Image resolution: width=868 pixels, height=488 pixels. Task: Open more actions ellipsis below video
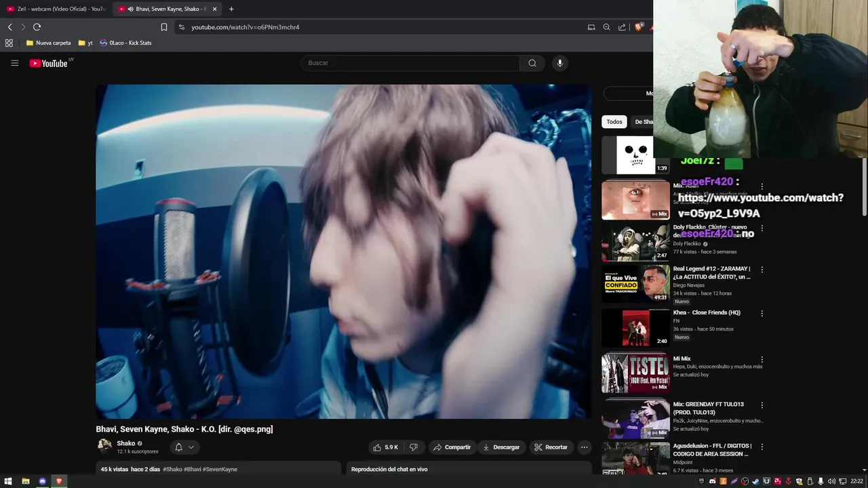[x=584, y=447]
